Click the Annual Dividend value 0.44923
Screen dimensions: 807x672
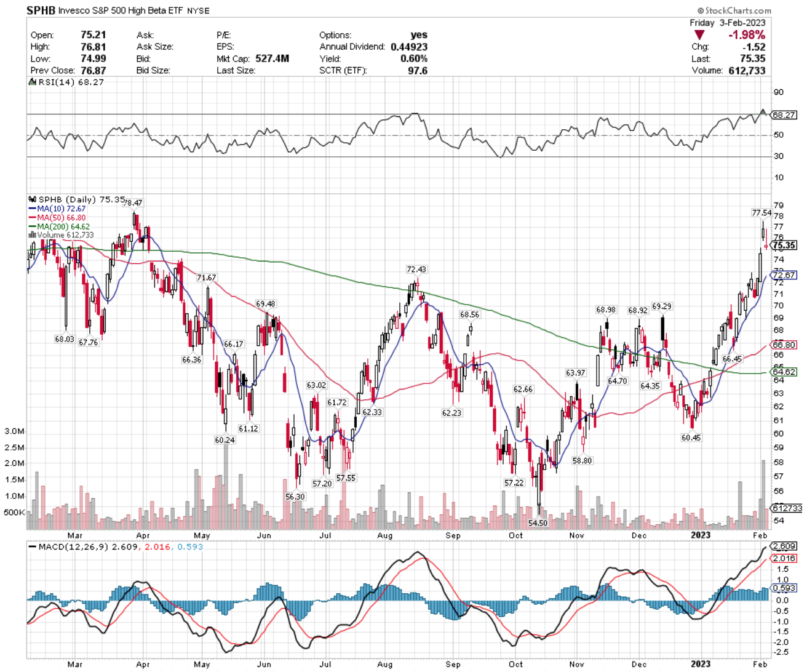click(x=409, y=47)
